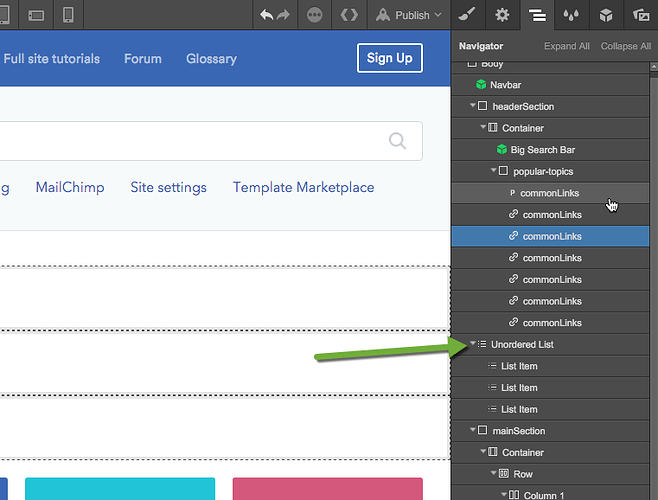The width and height of the screenshot is (658, 500).
Task: Collapse the Unordered List node
Action: click(473, 343)
